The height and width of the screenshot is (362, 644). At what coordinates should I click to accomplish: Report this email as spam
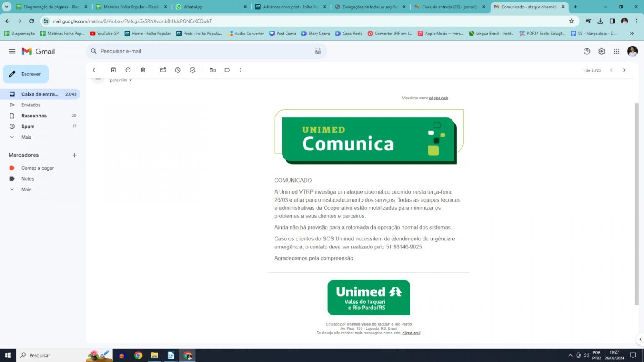pyautogui.click(x=128, y=70)
